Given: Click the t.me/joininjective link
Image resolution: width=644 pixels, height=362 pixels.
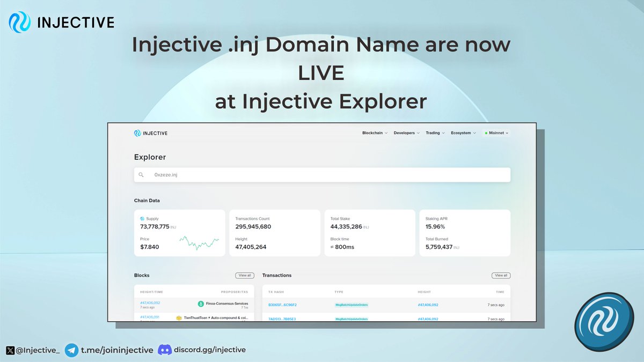Looking at the screenshot, I should click(x=116, y=350).
